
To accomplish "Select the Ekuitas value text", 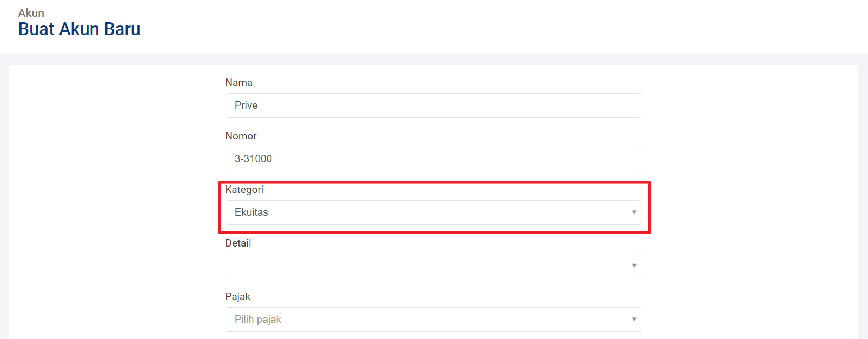I will [x=251, y=212].
